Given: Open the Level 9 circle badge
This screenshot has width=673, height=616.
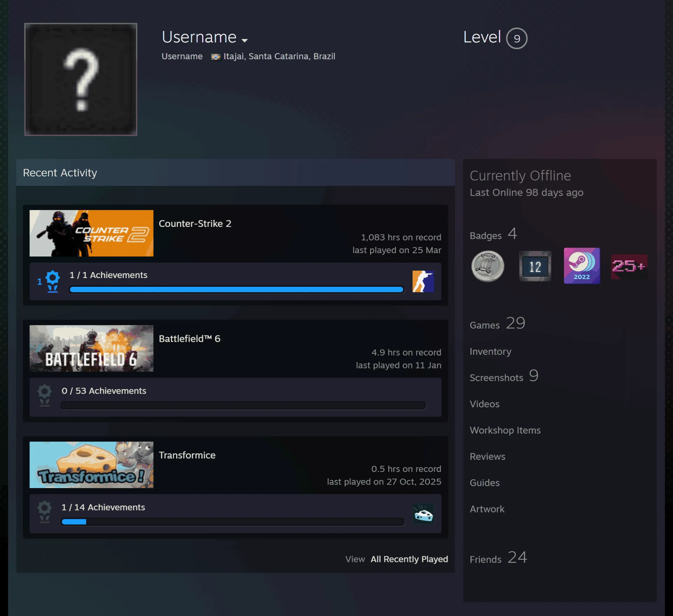Looking at the screenshot, I should click(x=517, y=38).
